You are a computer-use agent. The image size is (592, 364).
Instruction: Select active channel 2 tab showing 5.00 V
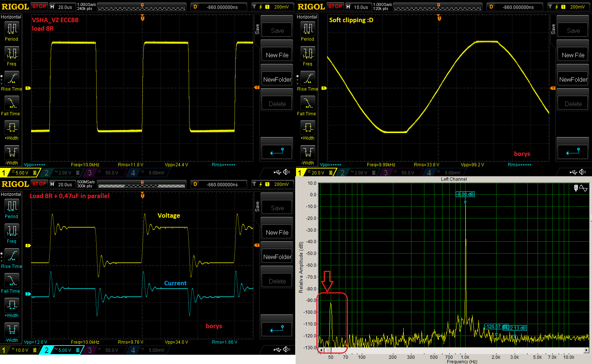pos(62,350)
